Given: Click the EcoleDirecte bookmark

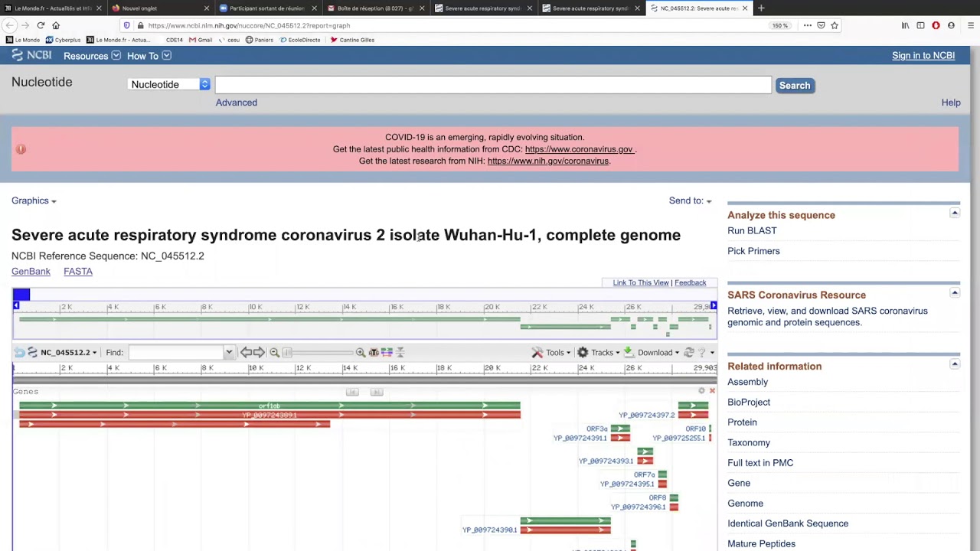Looking at the screenshot, I should [x=300, y=40].
